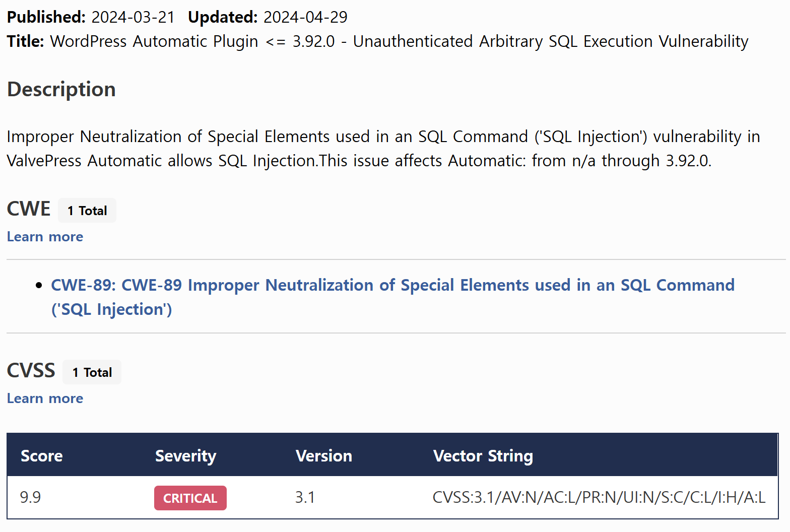Screen dimensions: 790x532
Task: Click the CRITICAL severity badge
Action: (190, 498)
